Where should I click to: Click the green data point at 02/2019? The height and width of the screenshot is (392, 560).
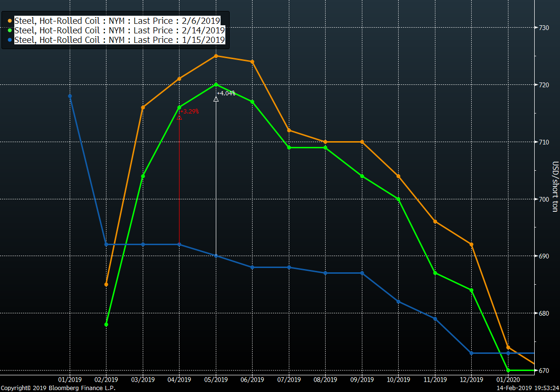pyautogui.click(x=106, y=324)
